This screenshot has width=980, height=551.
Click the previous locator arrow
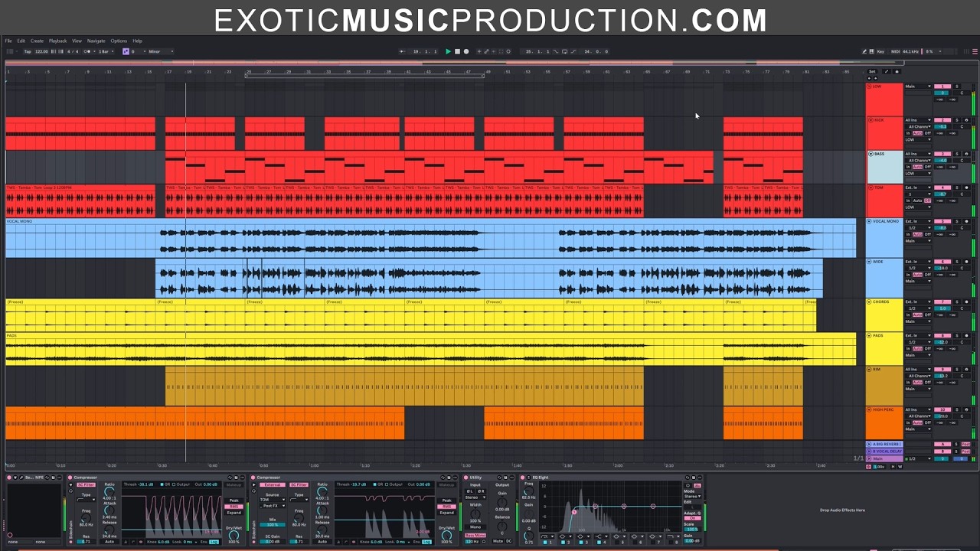coord(869,78)
